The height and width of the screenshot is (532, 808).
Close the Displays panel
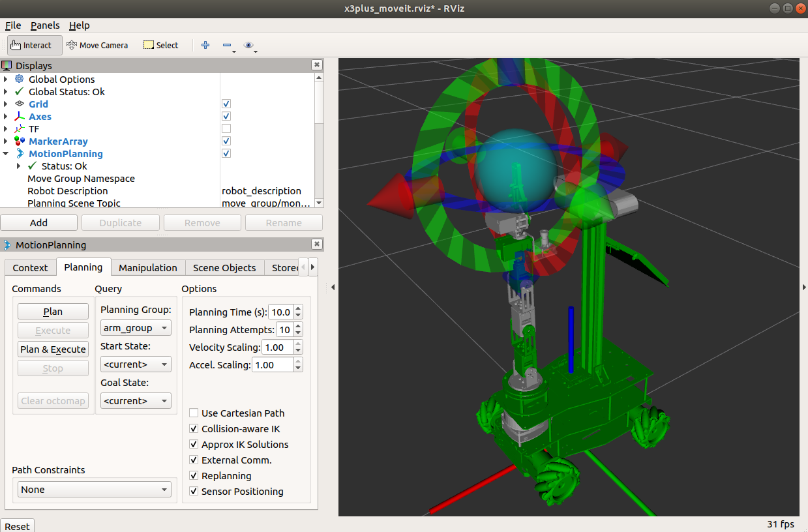tap(316, 65)
